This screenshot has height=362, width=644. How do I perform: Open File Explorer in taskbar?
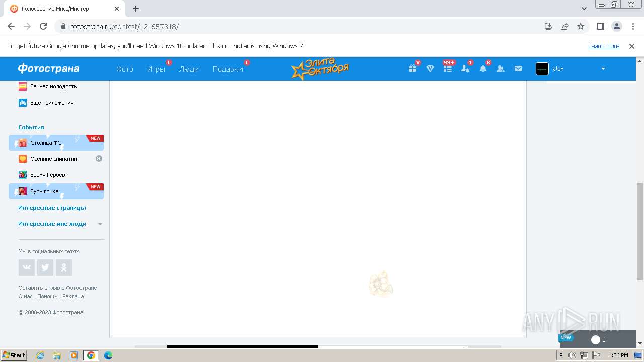tap(57, 355)
